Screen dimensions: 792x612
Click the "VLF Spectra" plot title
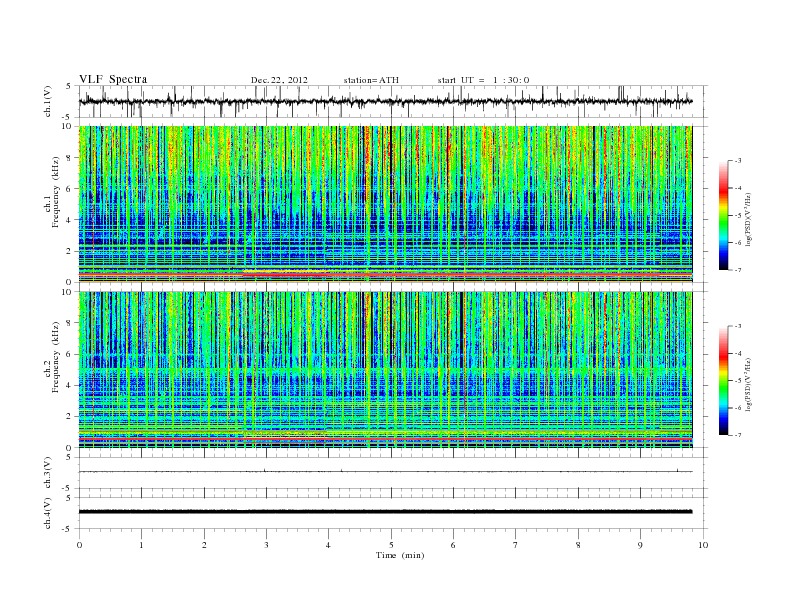[113, 79]
